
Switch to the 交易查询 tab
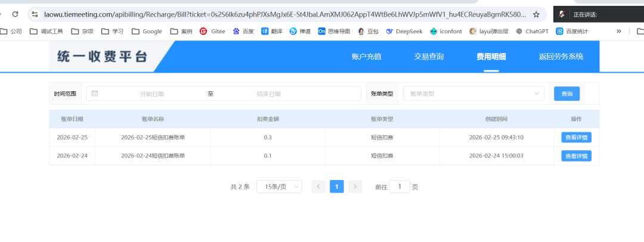coord(429,57)
